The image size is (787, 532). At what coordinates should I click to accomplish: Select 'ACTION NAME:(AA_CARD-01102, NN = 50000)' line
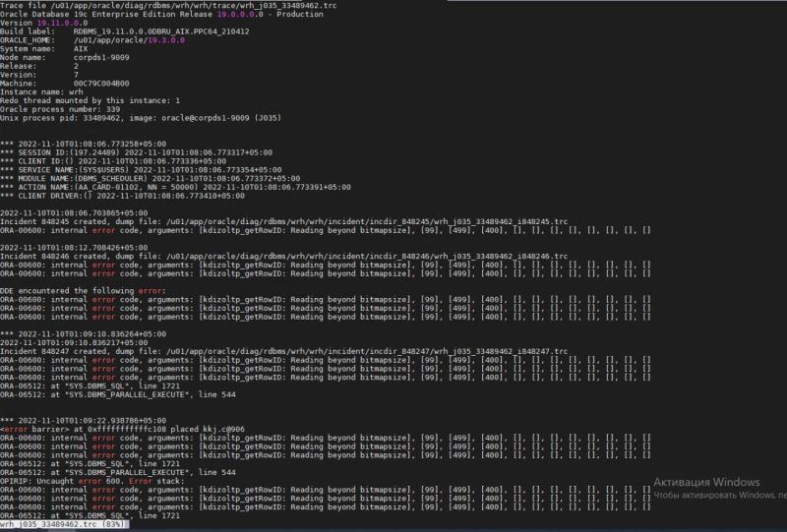click(x=176, y=187)
